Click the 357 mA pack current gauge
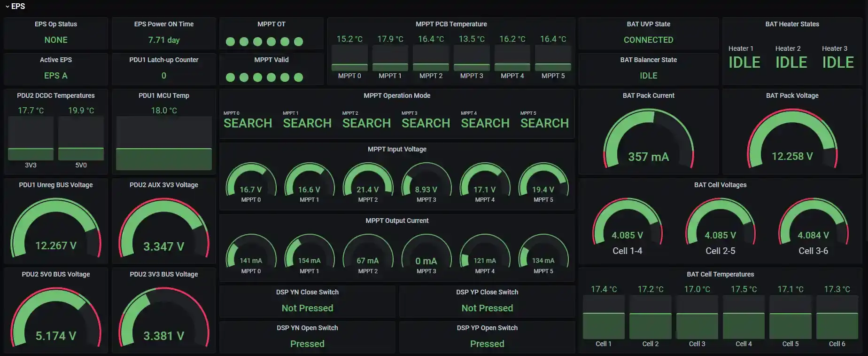 649,139
